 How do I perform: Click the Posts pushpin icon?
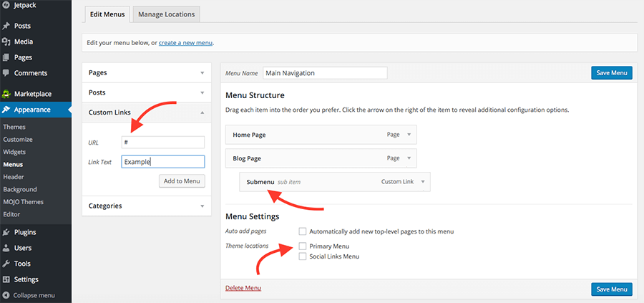(x=6, y=26)
